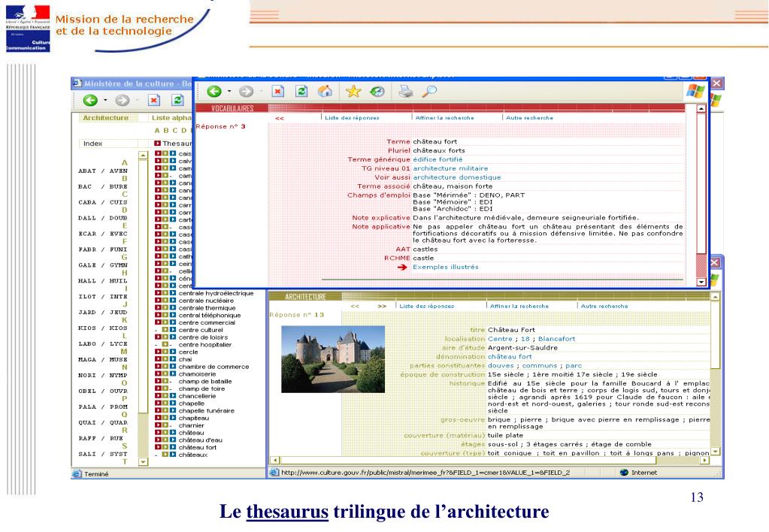Screen dimensions: 769x532
Task: Click Autre recherche in Architecture pane
Action: coord(604,306)
